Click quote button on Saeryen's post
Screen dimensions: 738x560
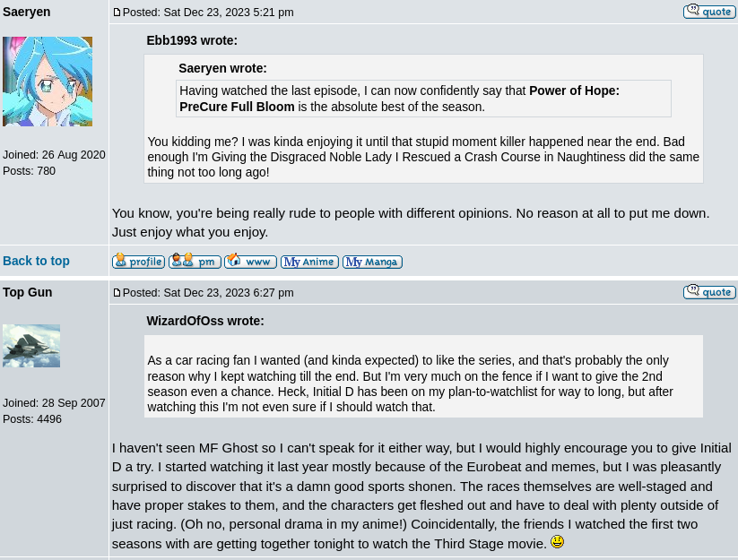click(x=709, y=12)
